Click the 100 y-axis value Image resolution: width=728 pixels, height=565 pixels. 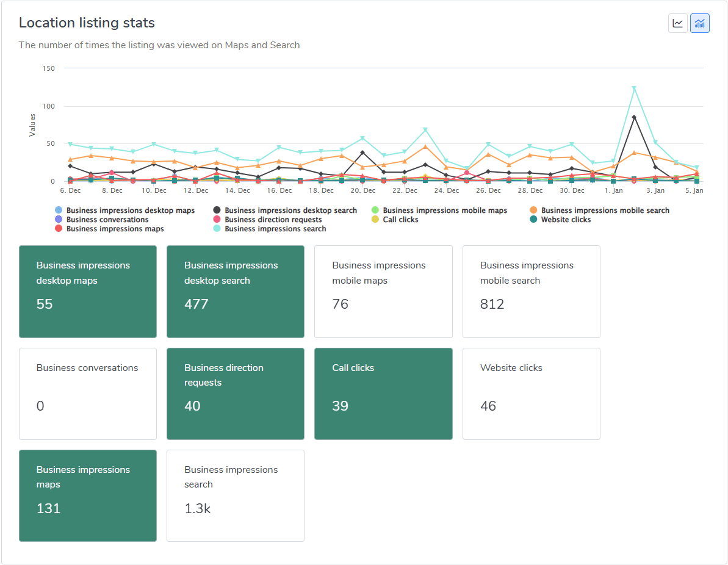(49, 106)
